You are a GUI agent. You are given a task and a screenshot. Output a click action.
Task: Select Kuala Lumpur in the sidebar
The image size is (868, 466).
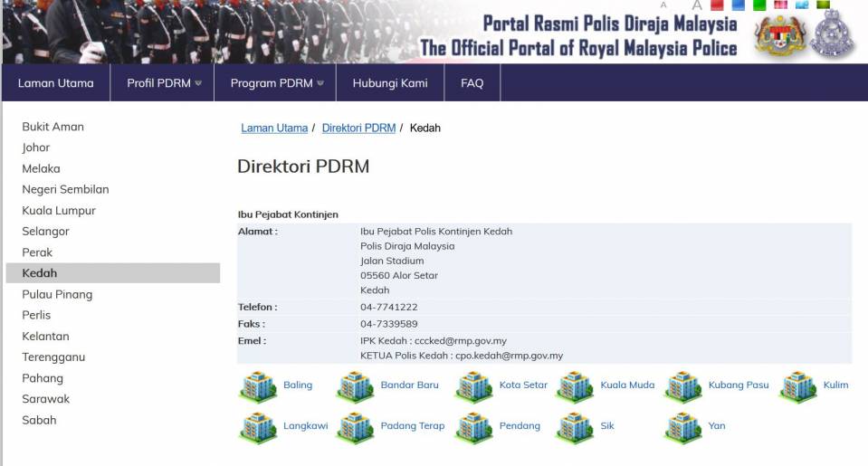point(59,210)
